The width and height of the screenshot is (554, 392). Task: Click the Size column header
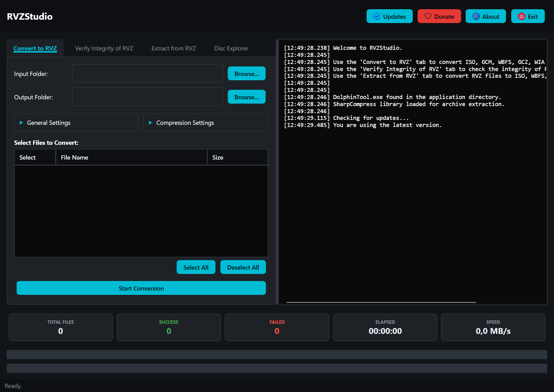click(x=238, y=157)
